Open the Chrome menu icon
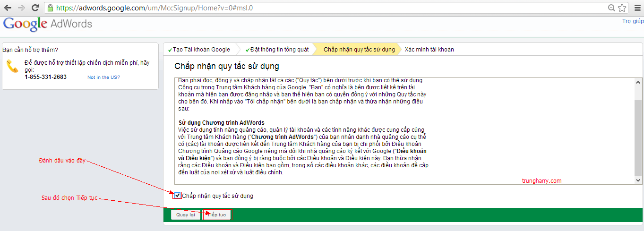Screen dimensions: 644x231 click(636, 8)
